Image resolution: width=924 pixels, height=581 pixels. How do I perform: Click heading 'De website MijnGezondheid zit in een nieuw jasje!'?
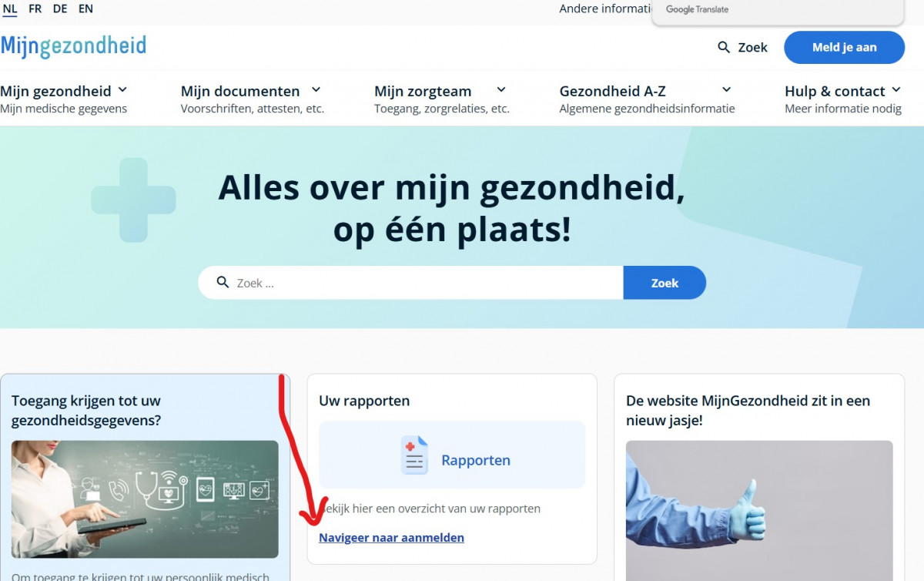pyautogui.click(x=748, y=411)
